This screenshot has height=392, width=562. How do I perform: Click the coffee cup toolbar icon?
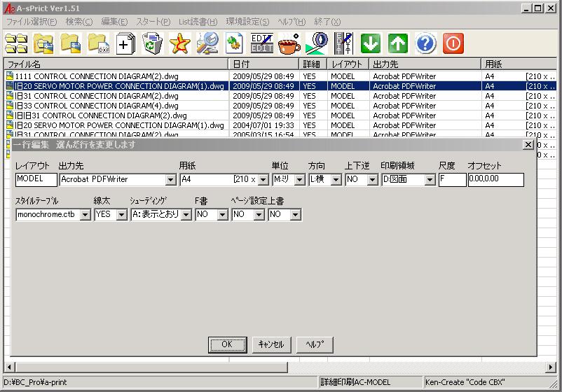pyautogui.click(x=289, y=44)
